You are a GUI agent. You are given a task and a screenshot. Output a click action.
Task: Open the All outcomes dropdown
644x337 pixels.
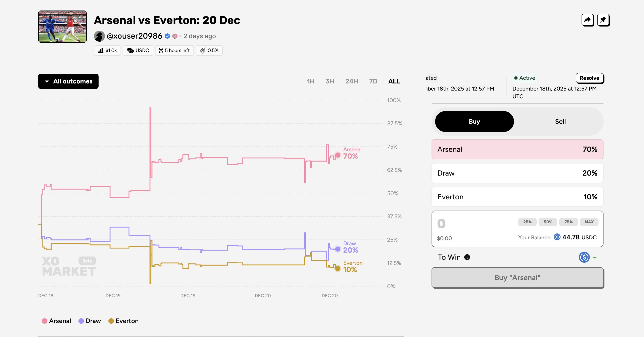[x=68, y=81]
